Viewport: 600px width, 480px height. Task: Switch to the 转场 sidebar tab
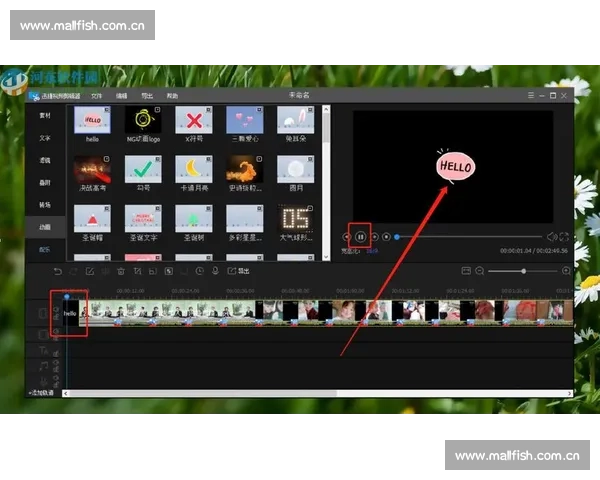click(45, 204)
